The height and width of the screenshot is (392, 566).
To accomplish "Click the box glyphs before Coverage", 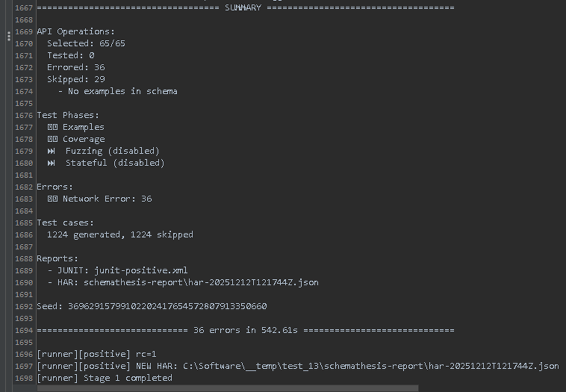I will point(52,139).
